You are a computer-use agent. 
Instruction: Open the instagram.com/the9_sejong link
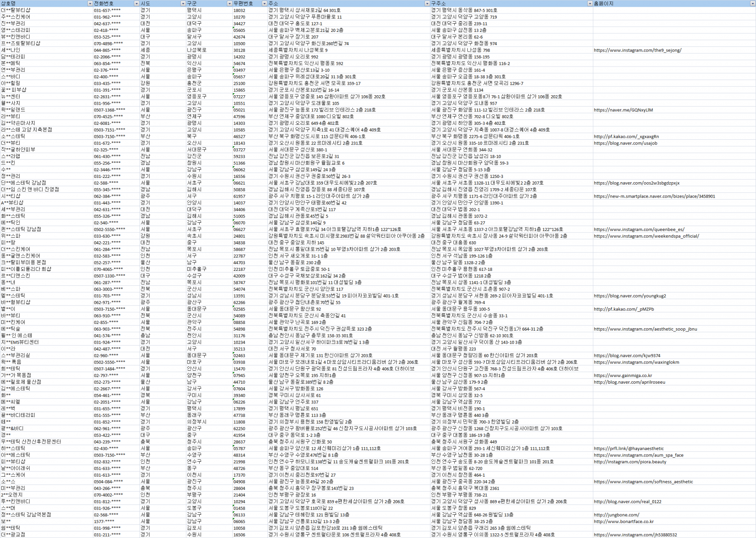coord(637,50)
